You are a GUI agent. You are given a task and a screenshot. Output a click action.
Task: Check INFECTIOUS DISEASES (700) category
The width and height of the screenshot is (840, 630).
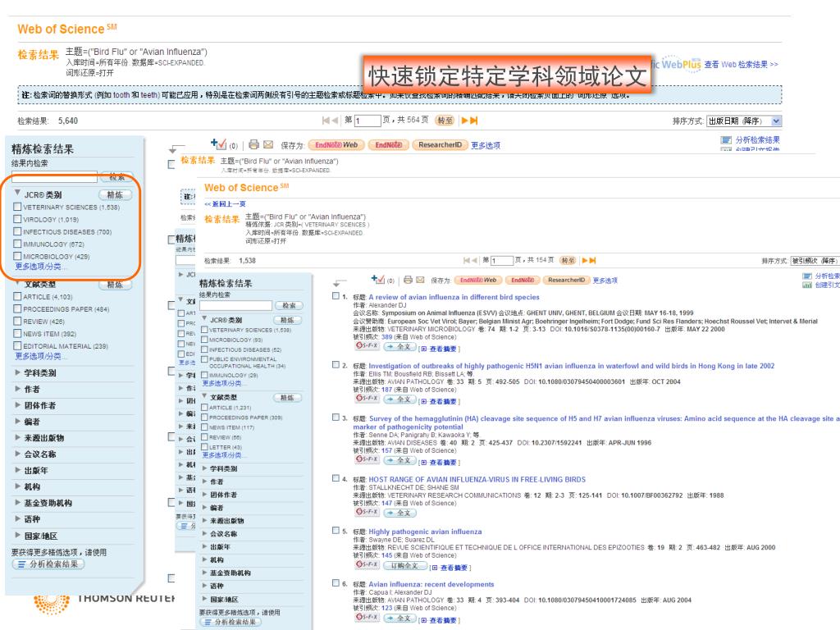click(x=18, y=231)
